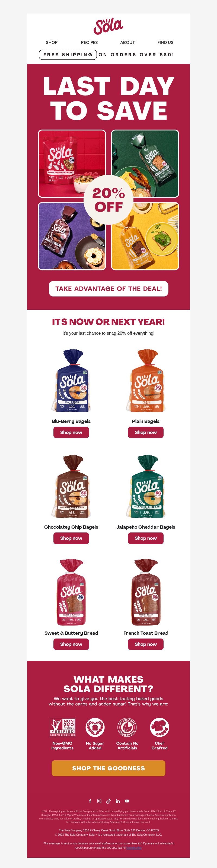
Task: Click the No Artificial Ingredients icon
Action: [127, 727]
